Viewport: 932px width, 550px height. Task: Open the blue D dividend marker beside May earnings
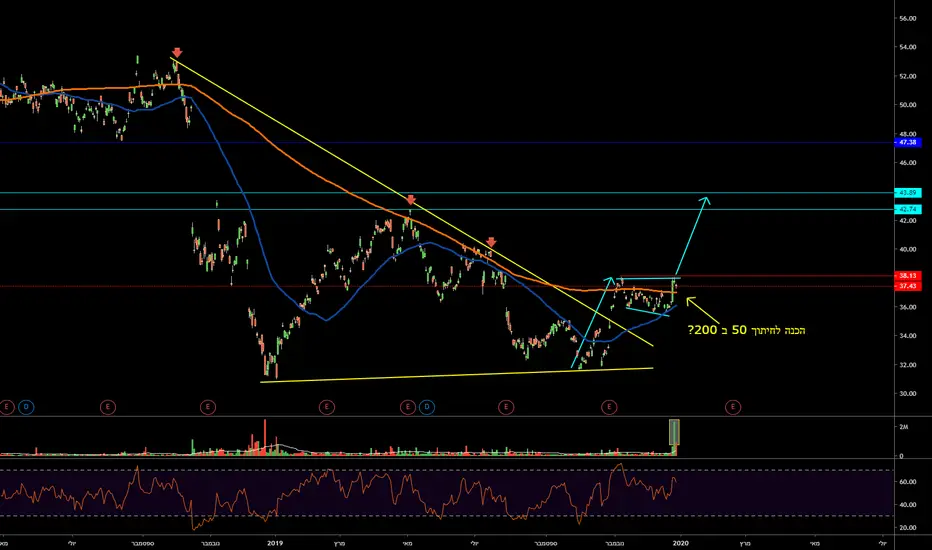click(427, 407)
